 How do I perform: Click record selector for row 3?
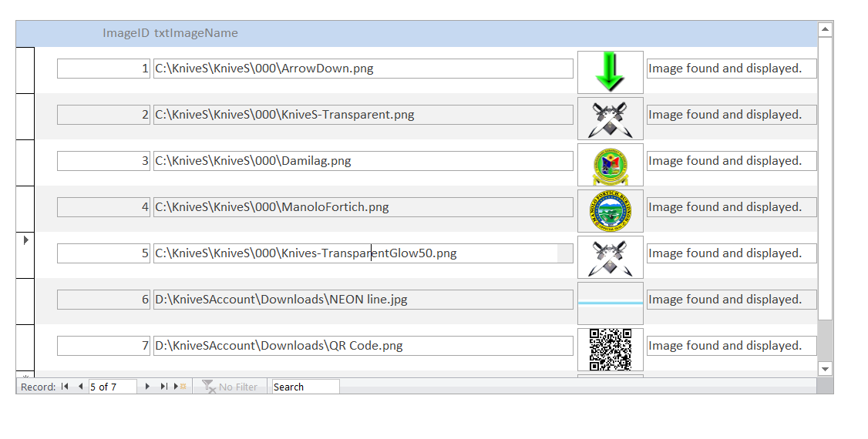click(x=25, y=163)
